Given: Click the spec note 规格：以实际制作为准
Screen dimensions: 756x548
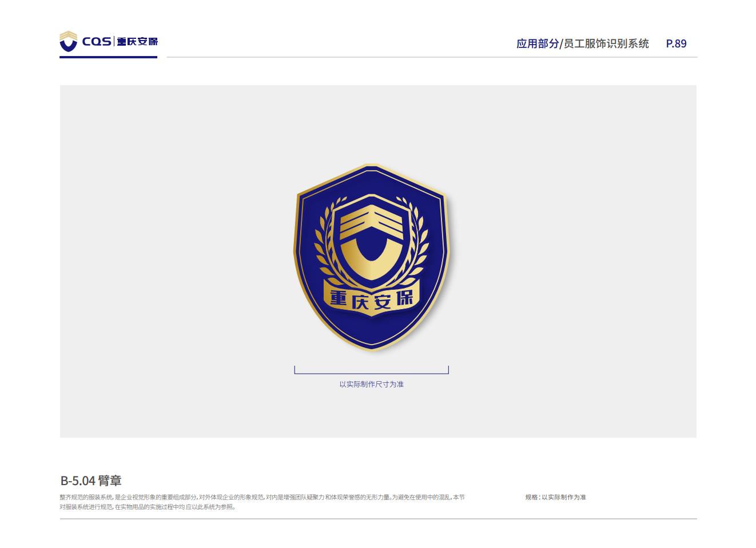Looking at the screenshot, I should (x=556, y=497).
